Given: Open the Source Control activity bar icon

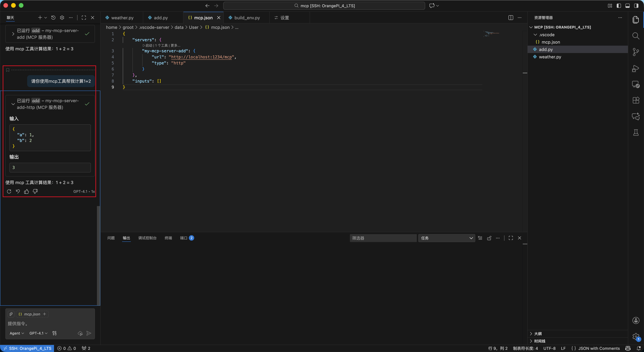Looking at the screenshot, I should pos(636,52).
